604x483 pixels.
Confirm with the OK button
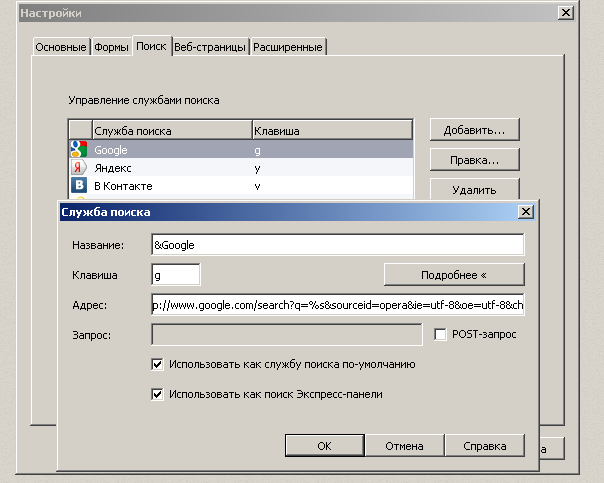point(325,446)
